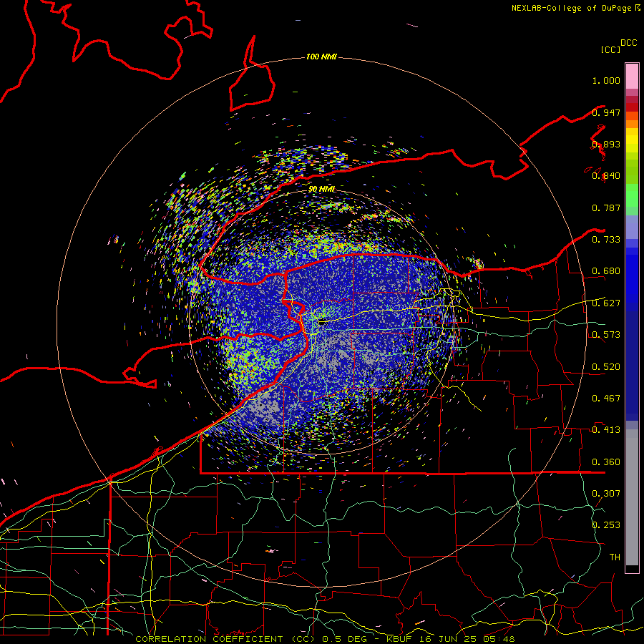Image resolution: width=644 pixels, height=644 pixels.
Task: Pick the bright green band on the color bar
Action: coord(632,195)
